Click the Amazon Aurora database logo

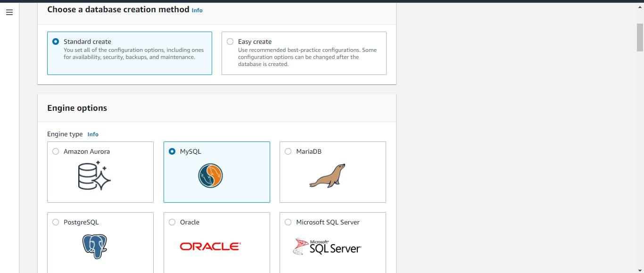(x=94, y=175)
